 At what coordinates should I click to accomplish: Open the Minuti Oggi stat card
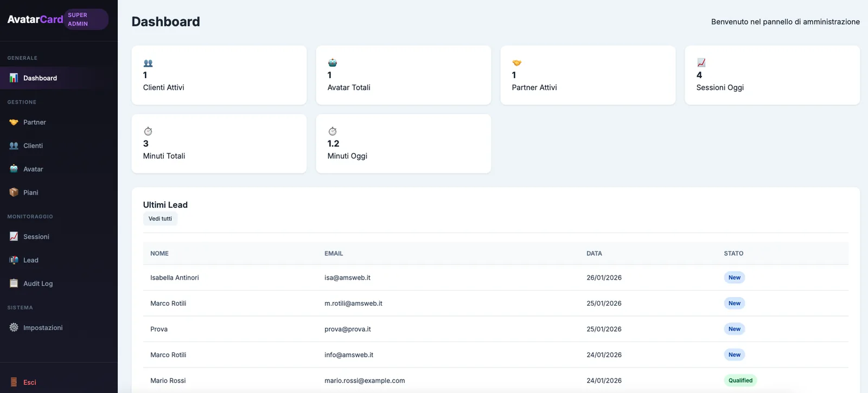pyautogui.click(x=404, y=144)
